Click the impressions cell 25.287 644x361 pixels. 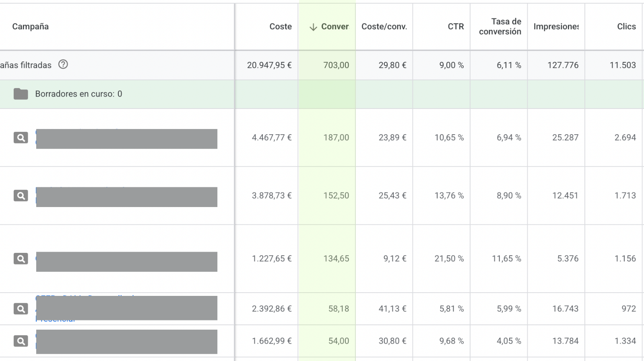(565, 137)
